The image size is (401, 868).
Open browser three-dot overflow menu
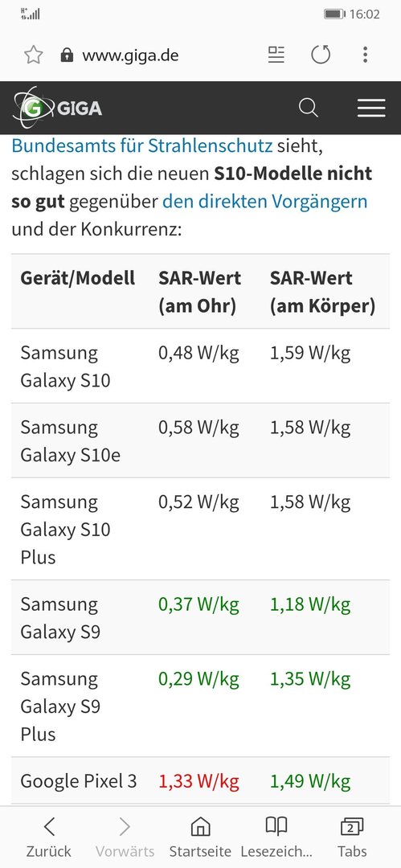pos(365,55)
